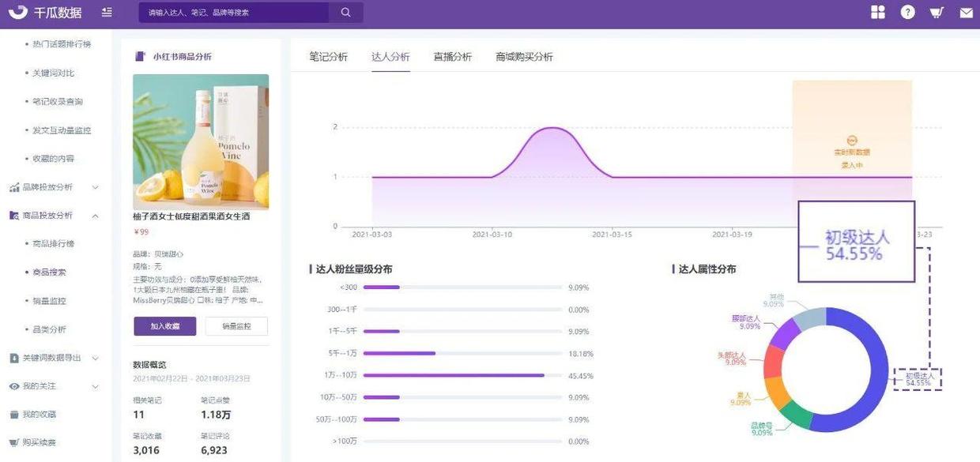Open 商品搜索 in the sidebar
This screenshot has width=980, height=462.
point(49,272)
